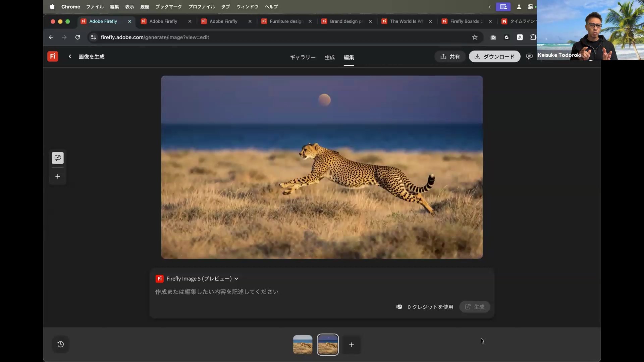Open the generation history clock icon
Screen dimensions: 644x362
pyautogui.click(x=61, y=344)
